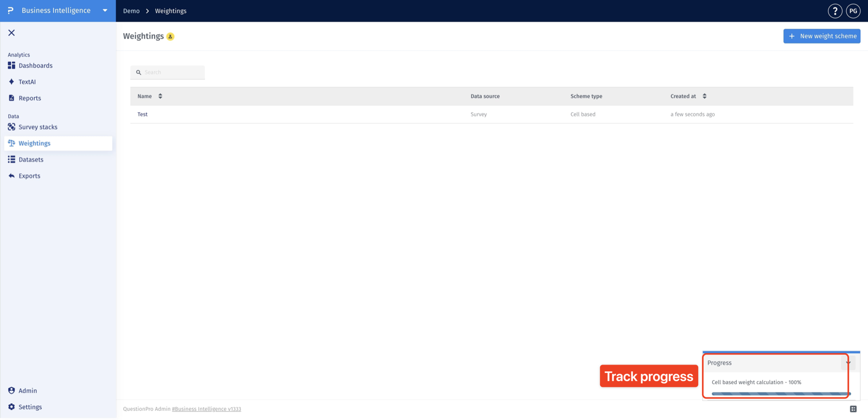Click 'Cell based weight calculation - 100%' text
Screen dimensions: 868x420
756,382
